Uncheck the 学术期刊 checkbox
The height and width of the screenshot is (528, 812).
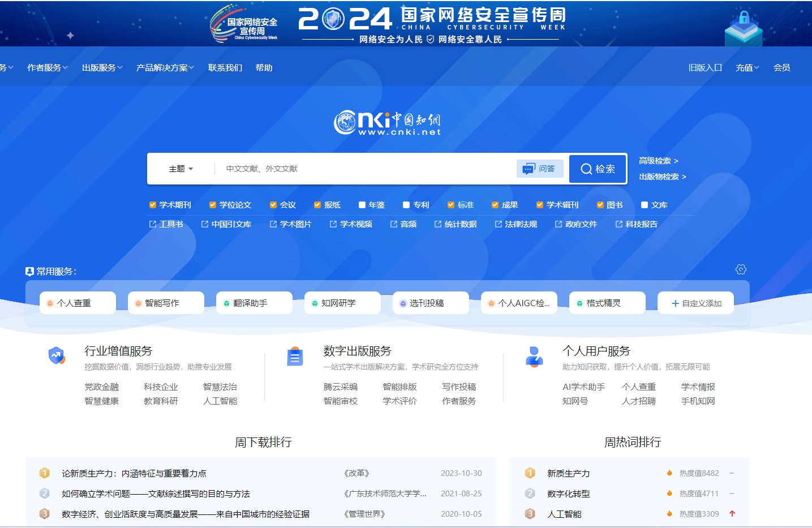[x=152, y=205]
